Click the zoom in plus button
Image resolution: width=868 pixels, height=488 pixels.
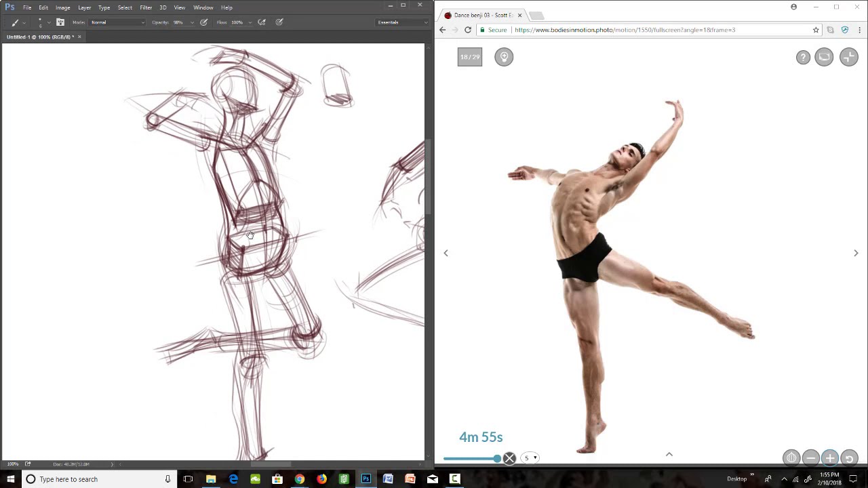830,458
